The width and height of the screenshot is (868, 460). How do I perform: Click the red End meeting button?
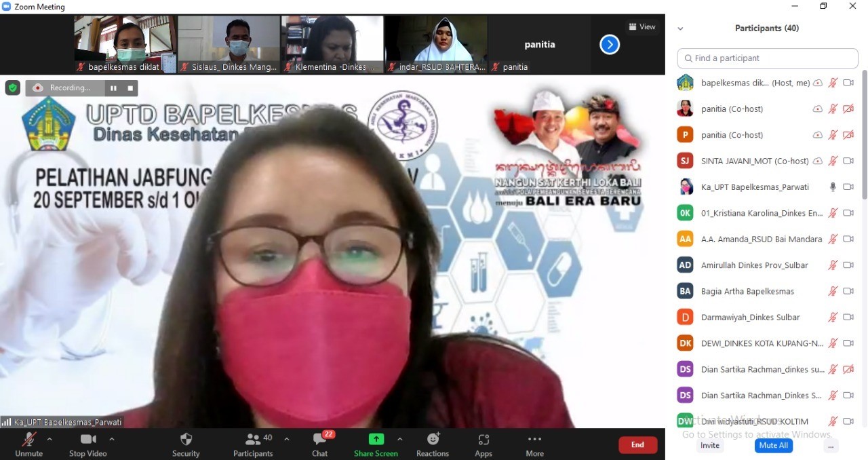coord(637,444)
